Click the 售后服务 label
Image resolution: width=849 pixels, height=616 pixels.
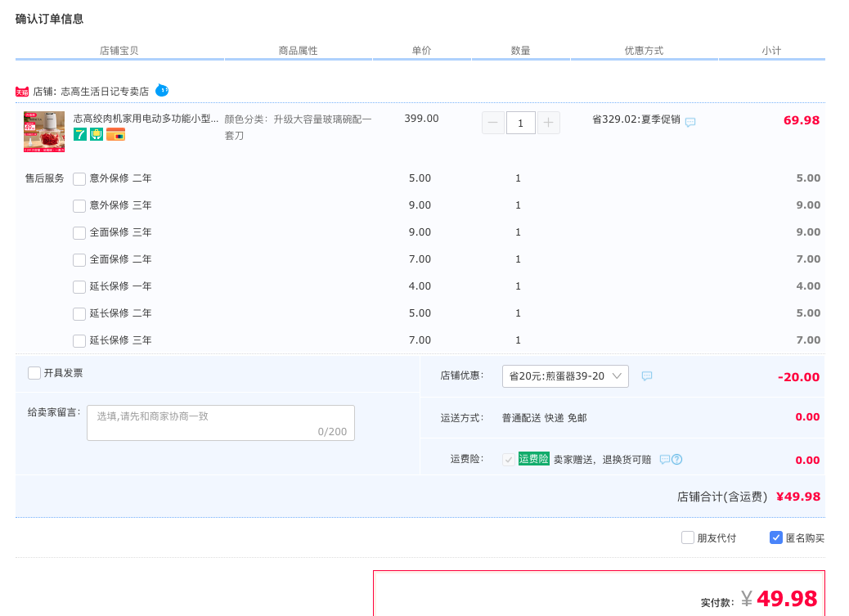(x=44, y=178)
